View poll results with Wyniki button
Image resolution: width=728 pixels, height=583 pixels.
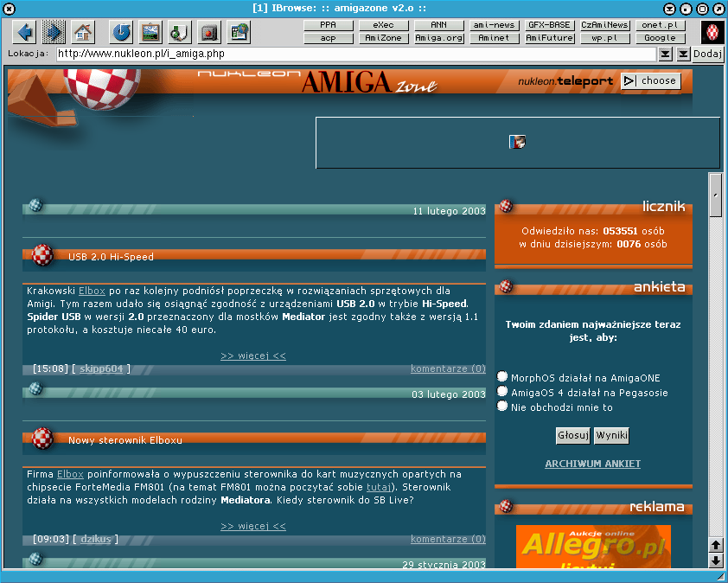(x=611, y=435)
